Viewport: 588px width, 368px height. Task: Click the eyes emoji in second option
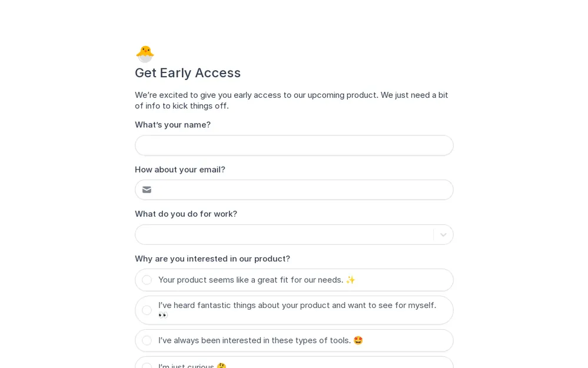(163, 315)
